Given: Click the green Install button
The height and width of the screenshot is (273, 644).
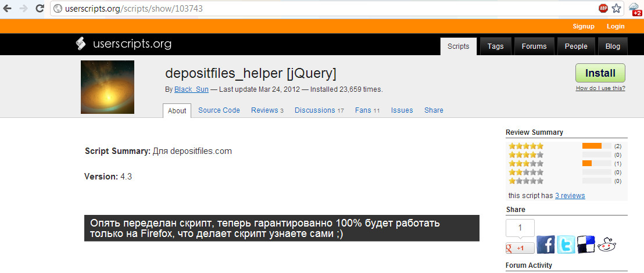Looking at the screenshot, I should coord(600,73).
